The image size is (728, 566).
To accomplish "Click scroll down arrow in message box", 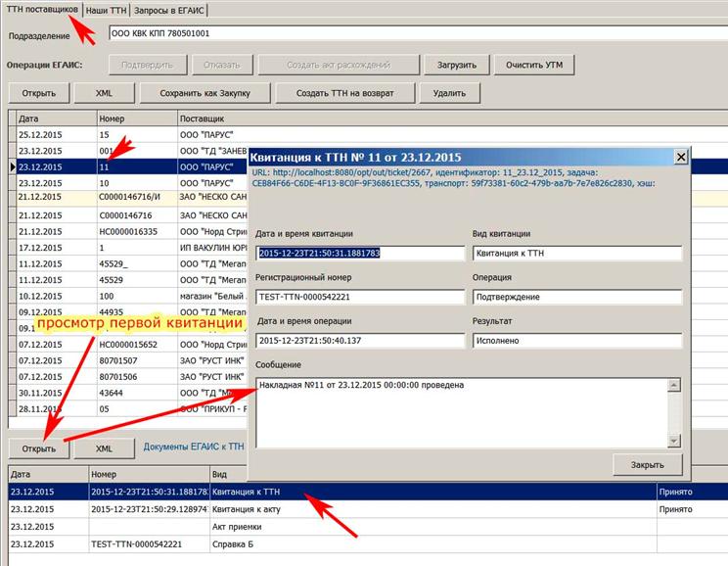I will 673,440.
